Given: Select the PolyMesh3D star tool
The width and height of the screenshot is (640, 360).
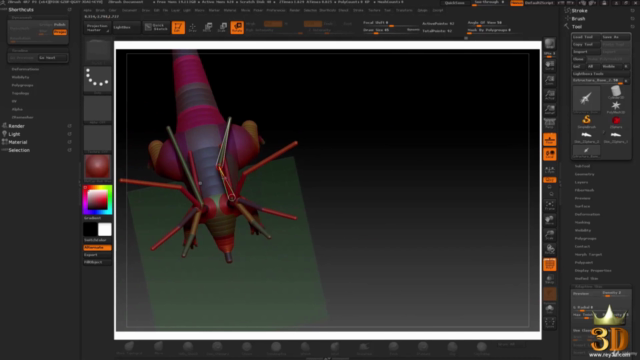Looking at the screenshot, I should [616, 107].
